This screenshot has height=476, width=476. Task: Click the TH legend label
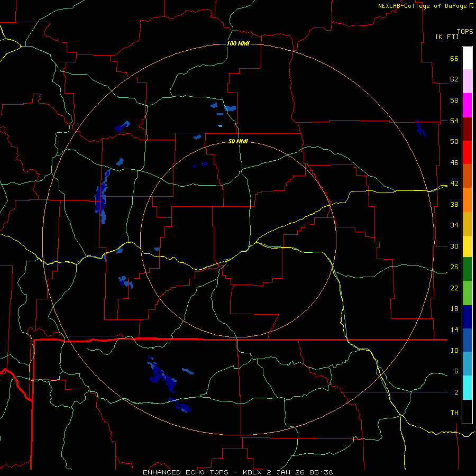click(454, 413)
